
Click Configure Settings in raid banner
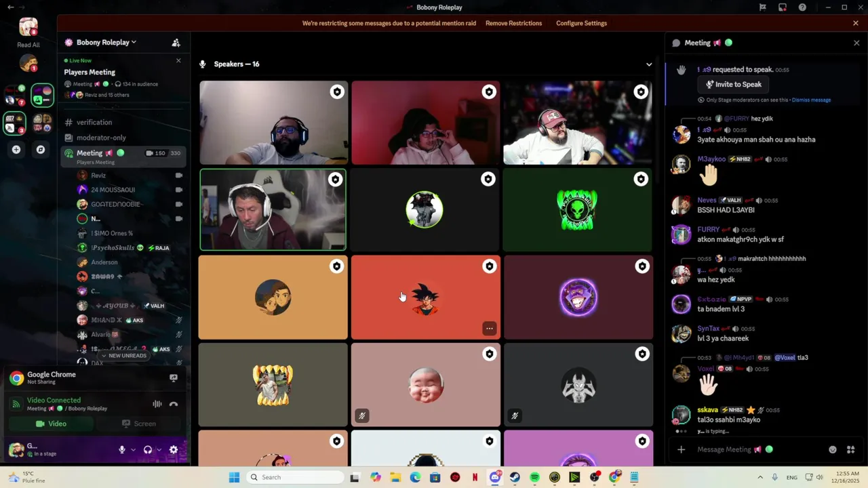pyautogui.click(x=581, y=23)
